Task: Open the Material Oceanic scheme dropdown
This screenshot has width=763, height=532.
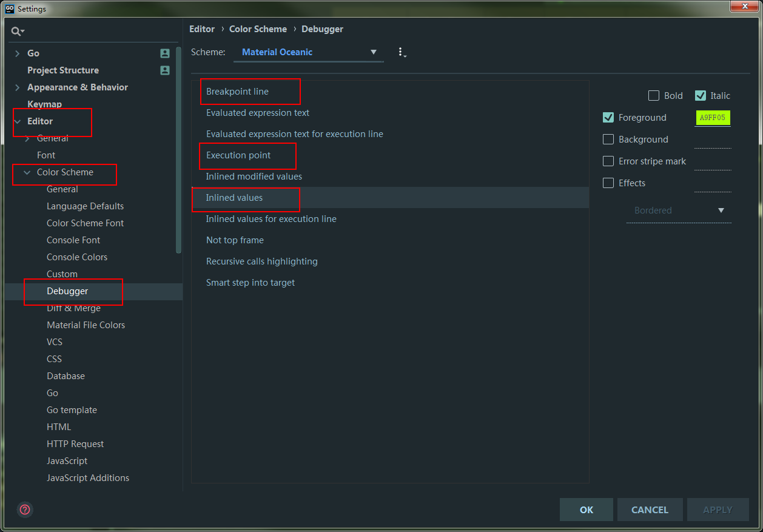Action: [374, 52]
